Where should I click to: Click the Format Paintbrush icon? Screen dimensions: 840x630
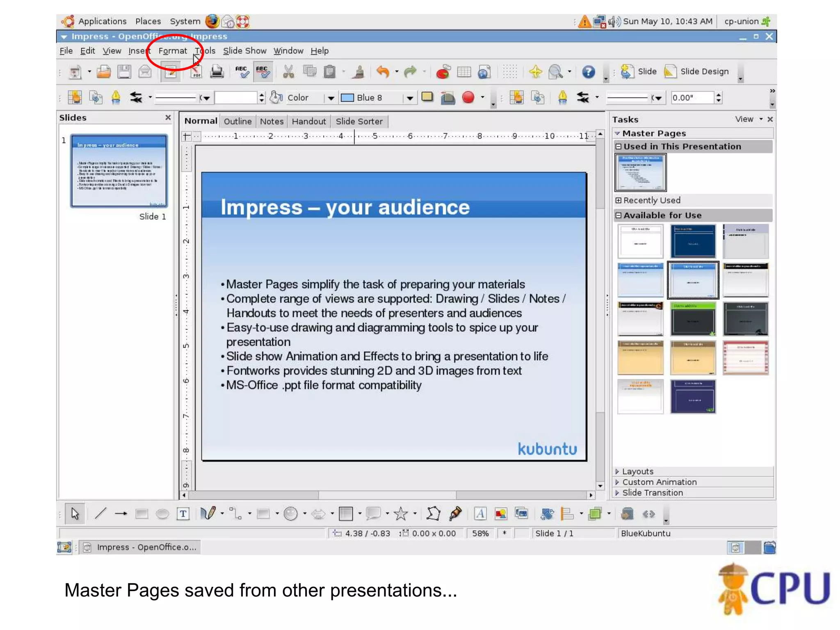[x=359, y=72]
